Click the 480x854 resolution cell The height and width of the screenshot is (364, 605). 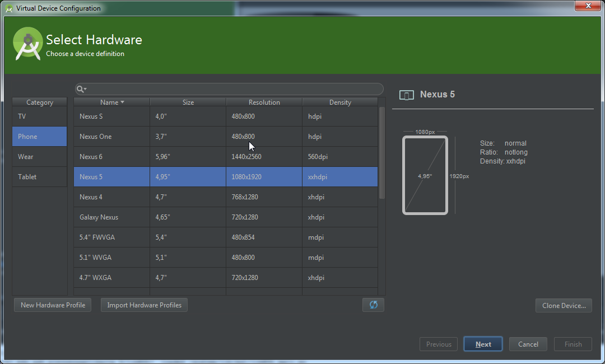coord(264,237)
